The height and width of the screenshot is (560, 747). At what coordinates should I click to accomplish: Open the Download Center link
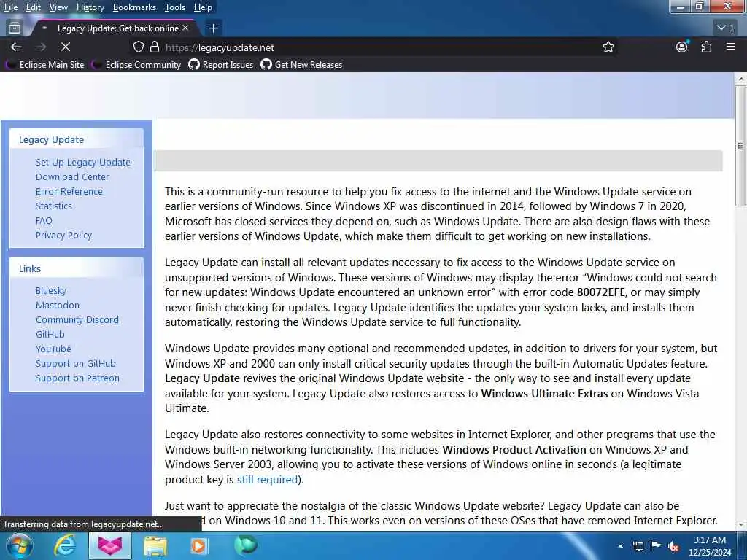click(x=72, y=176)
